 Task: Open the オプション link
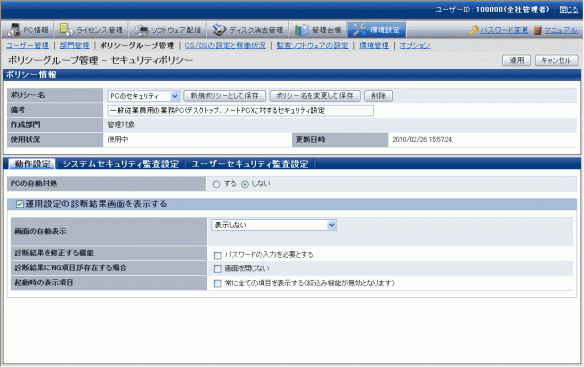[x=415, y=45]
